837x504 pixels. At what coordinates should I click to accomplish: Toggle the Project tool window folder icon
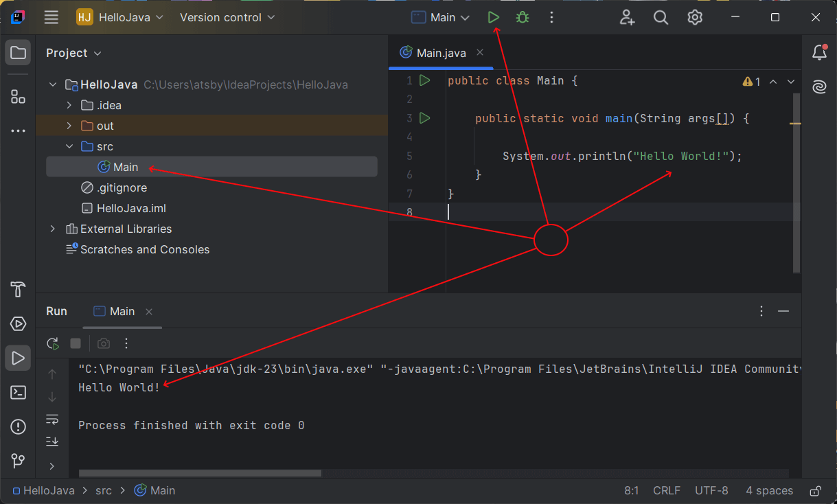pyautogui.click(x=18, y=53)
